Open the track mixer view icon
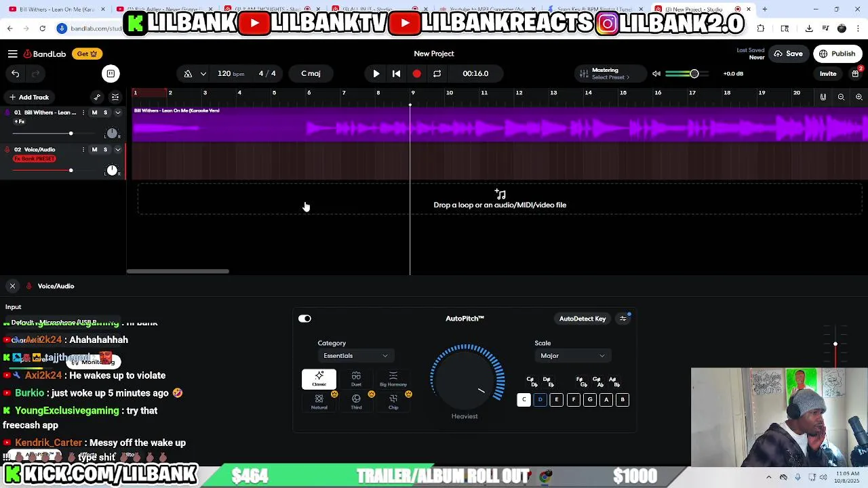Image resolution: width=868 pixels, height=488 pixels. (115, 97)
